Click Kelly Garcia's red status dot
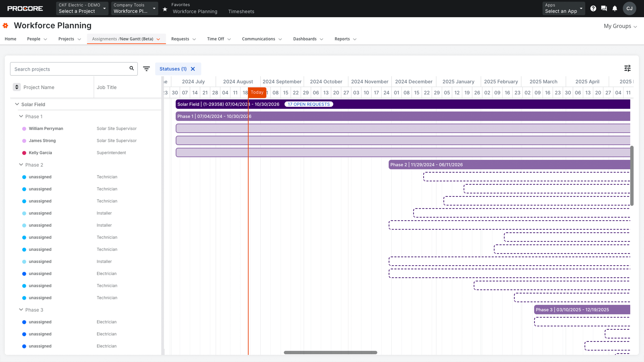Screen dimensions: 644x362 [24, 153]
